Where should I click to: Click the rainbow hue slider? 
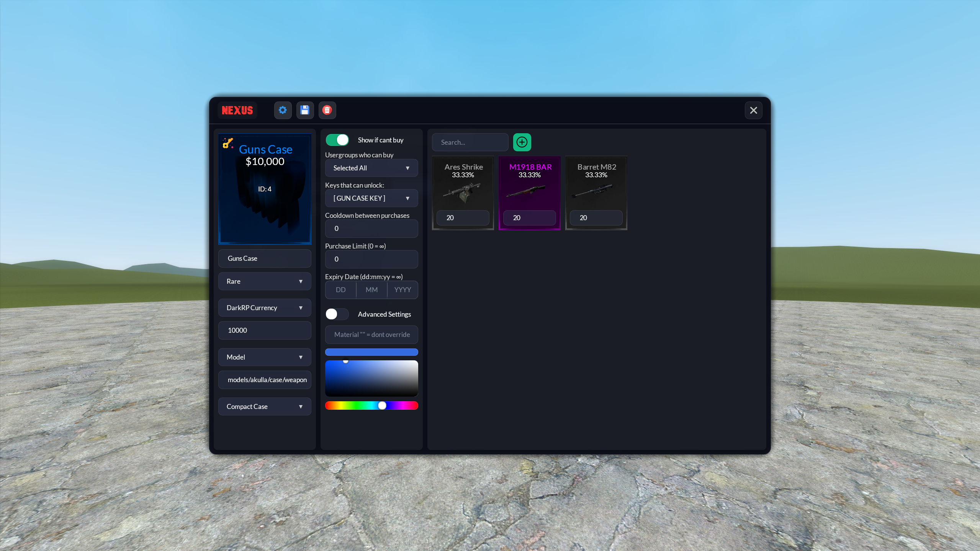[x=371, y=405]
